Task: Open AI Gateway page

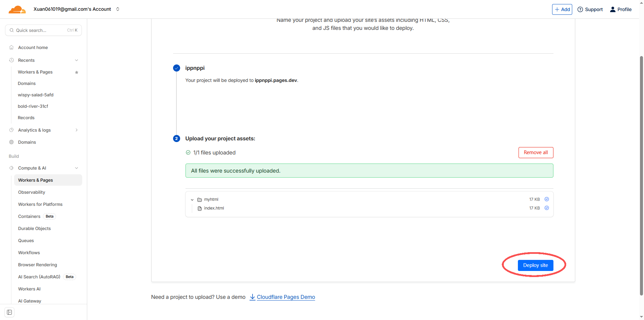Action: [x=30, y=301]
